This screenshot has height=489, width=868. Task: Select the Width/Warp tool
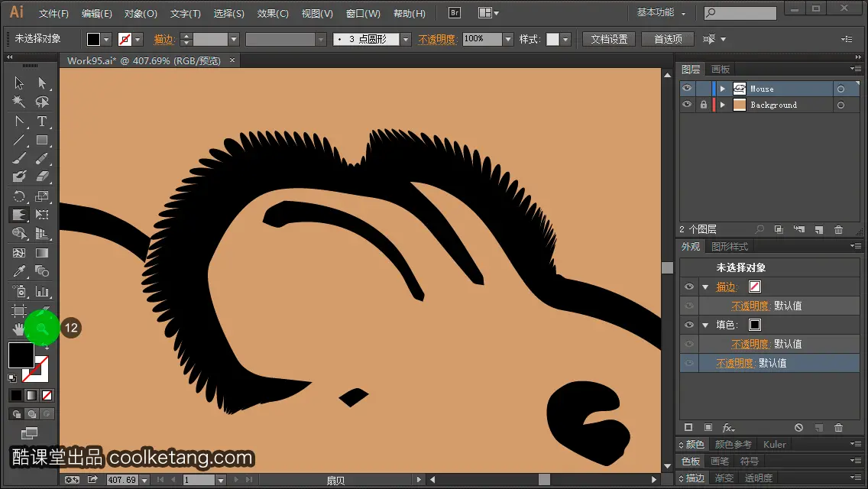(19, 215)
